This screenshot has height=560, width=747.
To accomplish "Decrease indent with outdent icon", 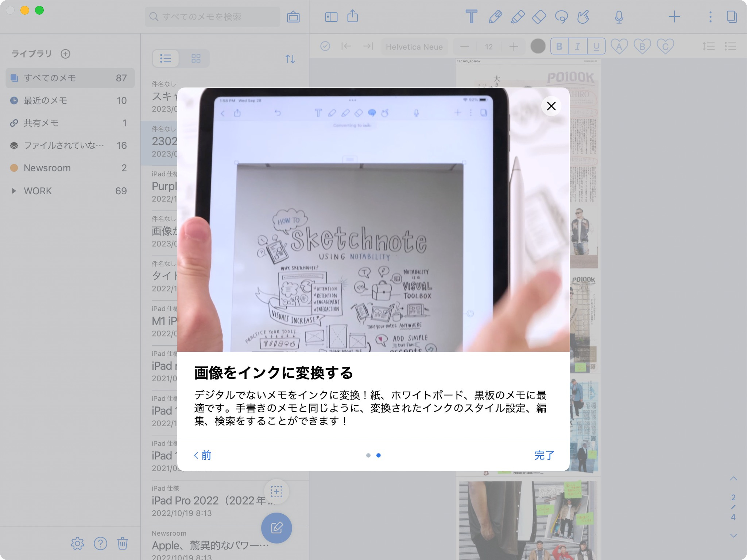I will point(346,46).
